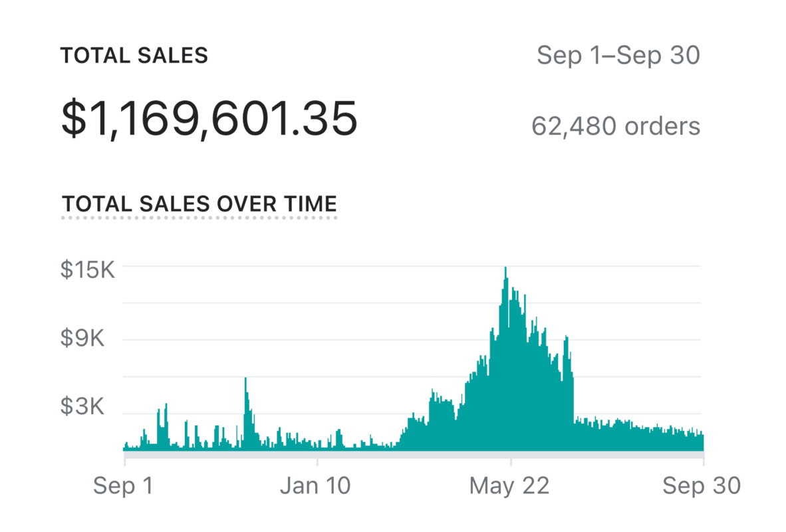This screenshot has width=786, height=532.
Task: Click the last tall peak before the sharp drop
Action: [x=567, y=359]
